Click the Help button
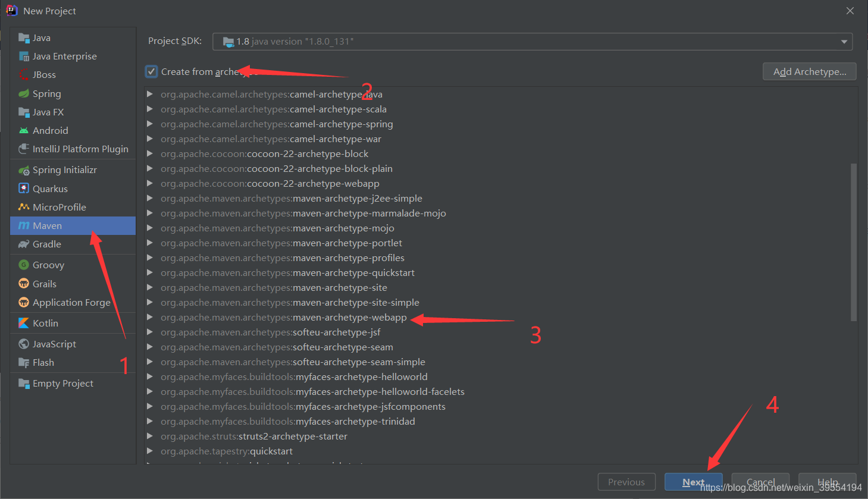This screenshot has height=499, width=868. (x=827, y=482)
